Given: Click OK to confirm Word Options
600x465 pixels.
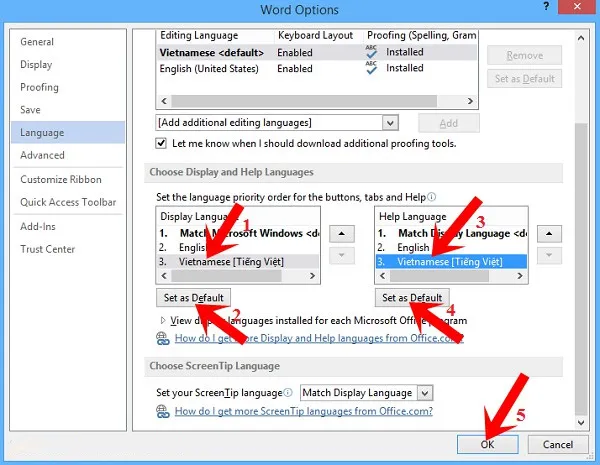Looking at the screenshot, I should click(484, 444).
